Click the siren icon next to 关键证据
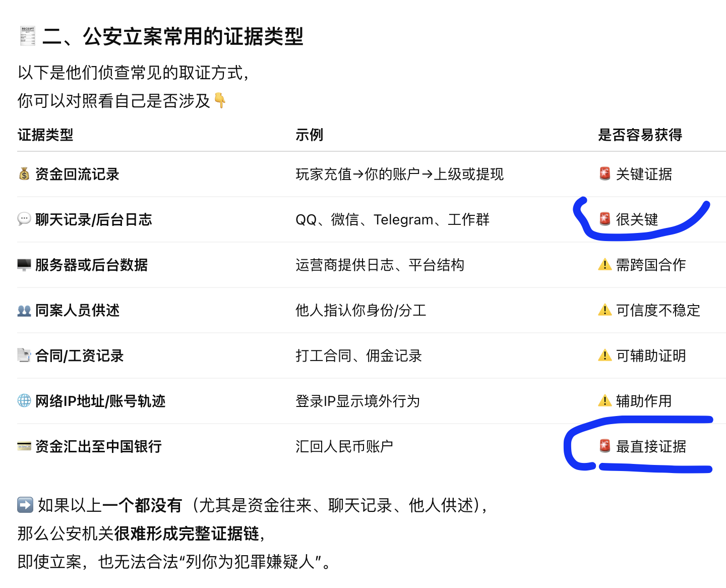This screenshot has height=588, width=726. click(x=604, y=174)
